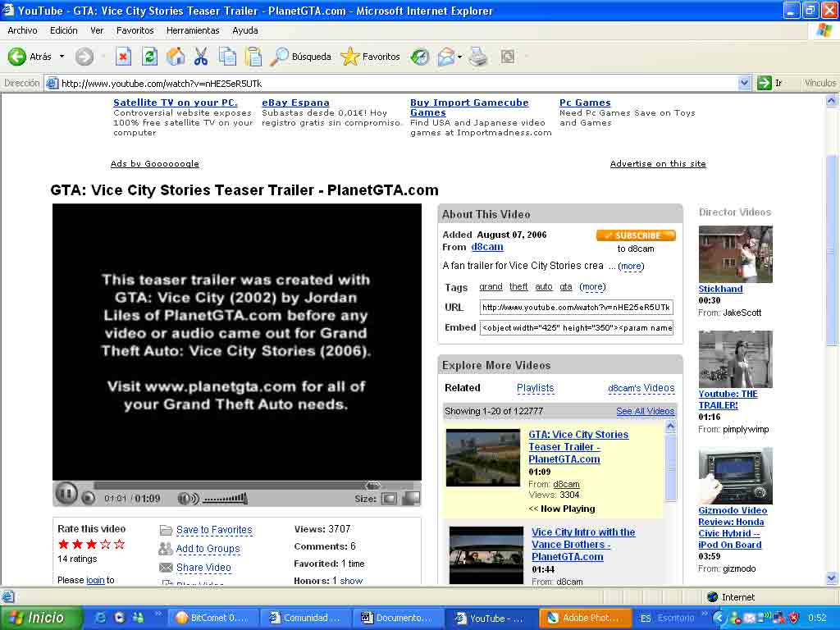
Task: Switch to BitComet taskbar window
Action: (x=212, y=618)
